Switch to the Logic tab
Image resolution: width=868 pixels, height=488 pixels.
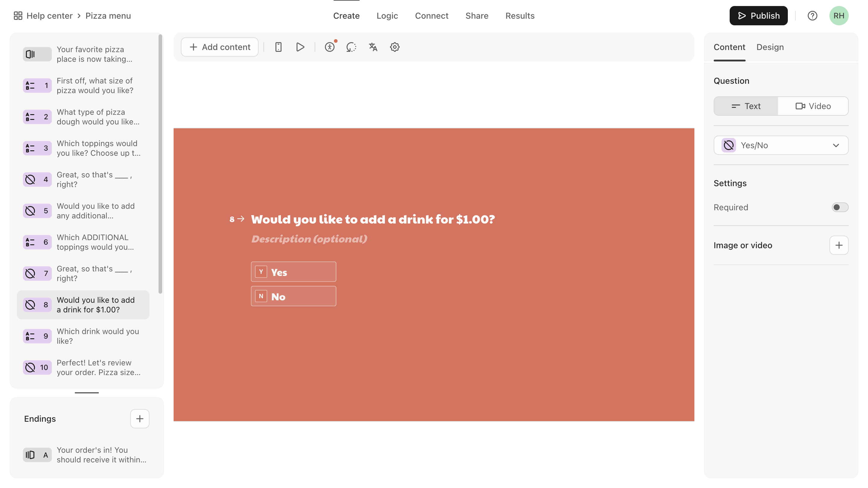click(x=387, y=15)
